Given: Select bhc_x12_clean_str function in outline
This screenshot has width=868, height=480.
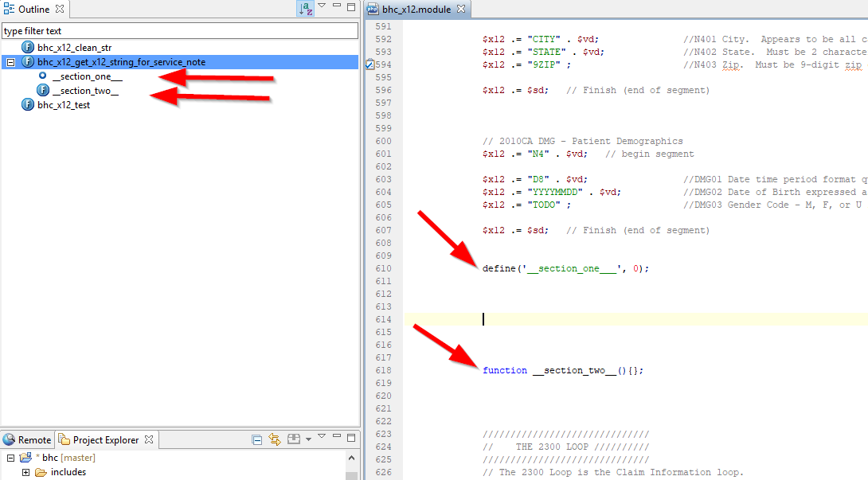Looking at the screenshot, I should pos(74,48).
